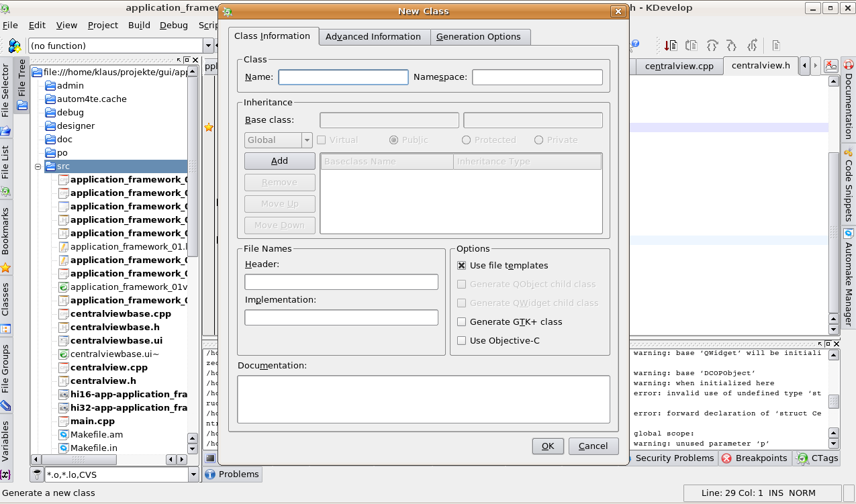Click file tree scrollbar up arrow
Screen dimensions: 856x504
pos(193,71)
